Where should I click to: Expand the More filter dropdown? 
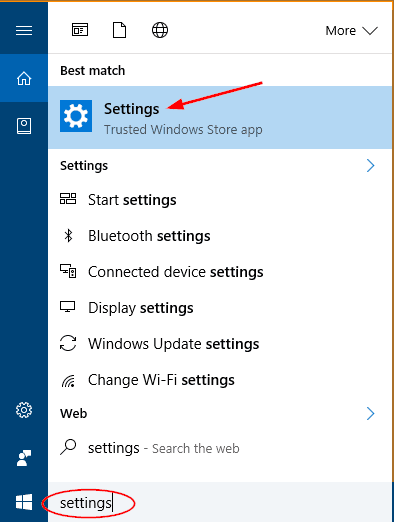[x=351, y=31]
